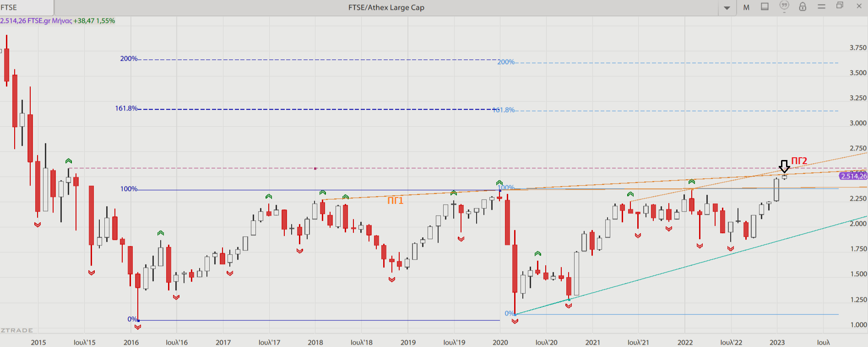Click the 1.500 price axis label
Image resolution: width=868 pixels, height=347 pixels.
tap(858, 274)
